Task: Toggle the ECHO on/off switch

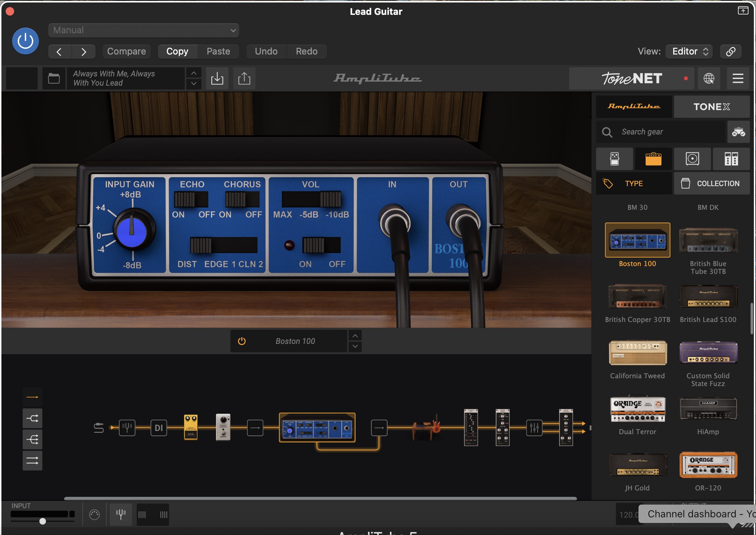Action: coord(191,200)
